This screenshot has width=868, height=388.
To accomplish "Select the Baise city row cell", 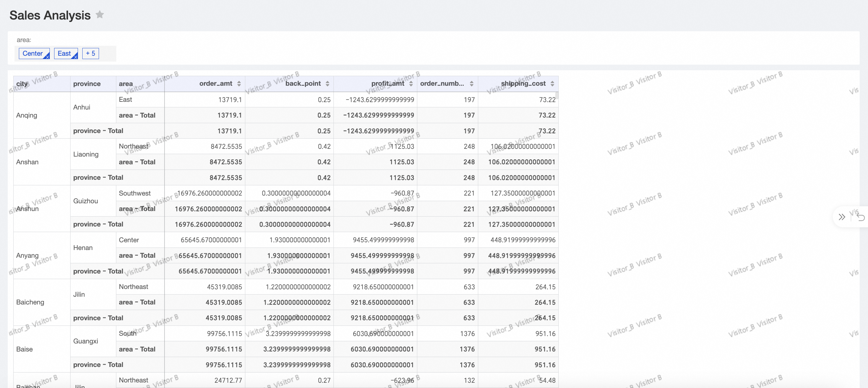I will [x=24, y=349].
